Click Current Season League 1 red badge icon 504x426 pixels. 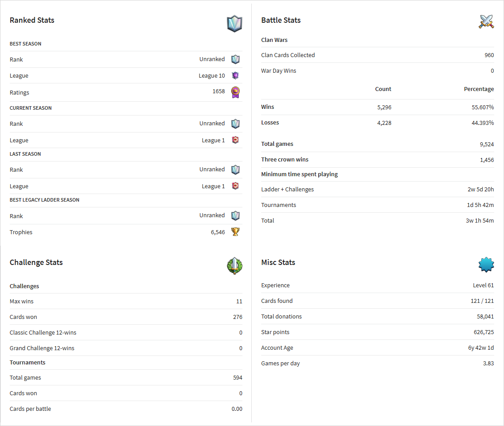click(235, 140)
